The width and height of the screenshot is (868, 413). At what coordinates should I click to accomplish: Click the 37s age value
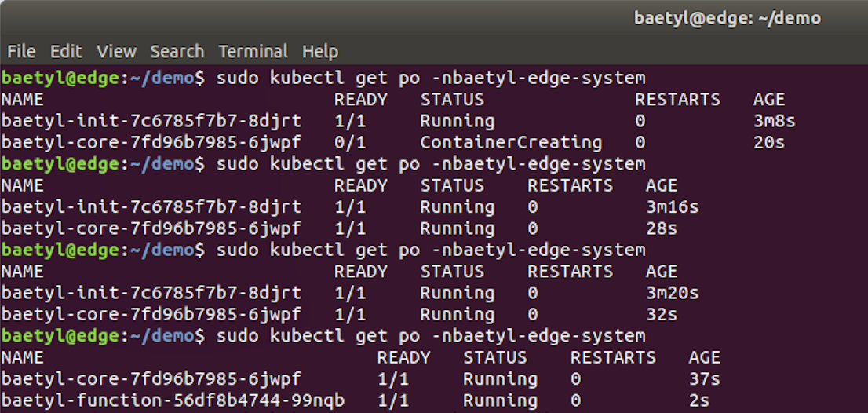(x=705, y=379)
